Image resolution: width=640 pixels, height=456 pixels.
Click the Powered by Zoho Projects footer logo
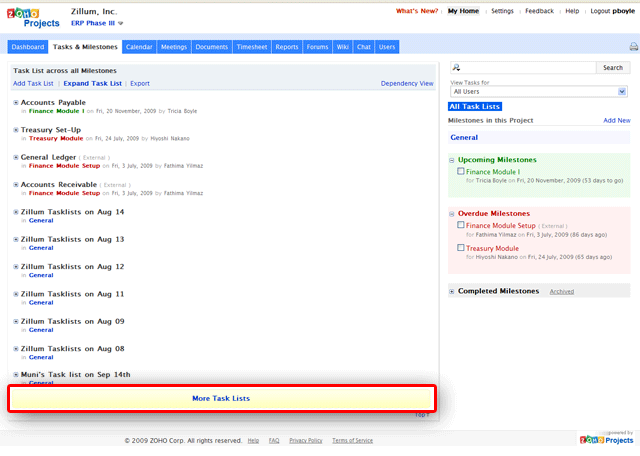606,437
